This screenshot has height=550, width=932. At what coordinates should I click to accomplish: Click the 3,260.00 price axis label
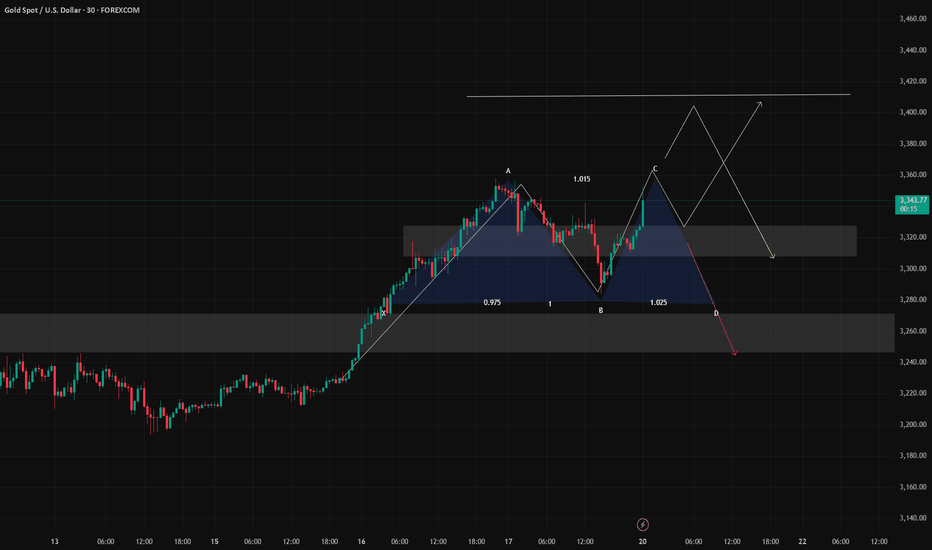[912, 331]
